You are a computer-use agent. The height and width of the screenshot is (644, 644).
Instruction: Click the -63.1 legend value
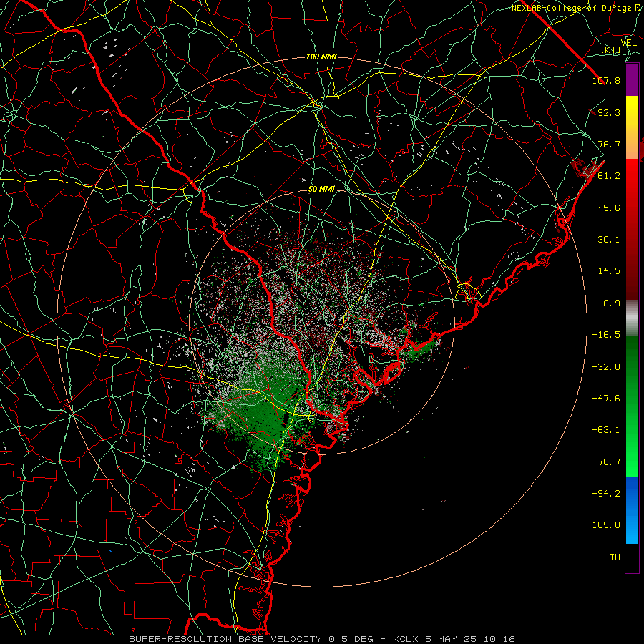point(606,430)
